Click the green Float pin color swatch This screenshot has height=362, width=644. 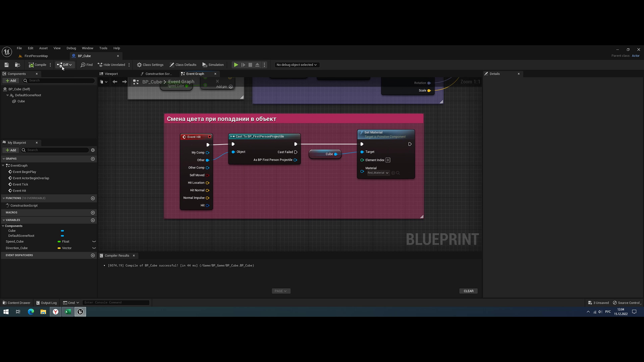click(59, 241)
